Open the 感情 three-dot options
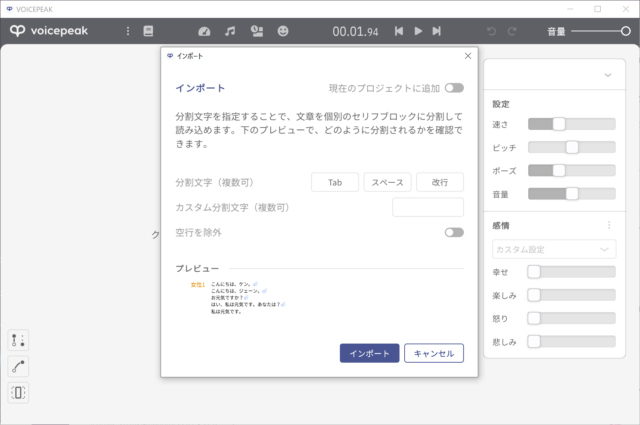This screenshot has height=425, width=640. coord(609,225)
